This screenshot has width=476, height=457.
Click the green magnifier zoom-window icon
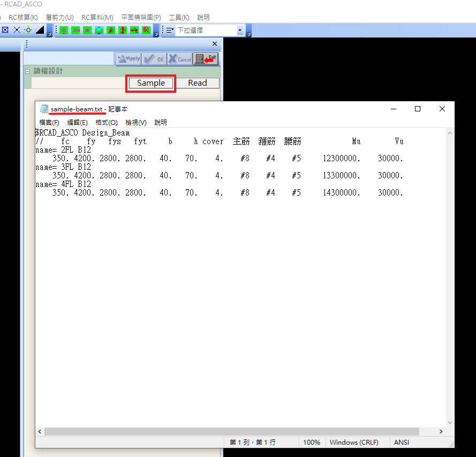tap(146, 31)
